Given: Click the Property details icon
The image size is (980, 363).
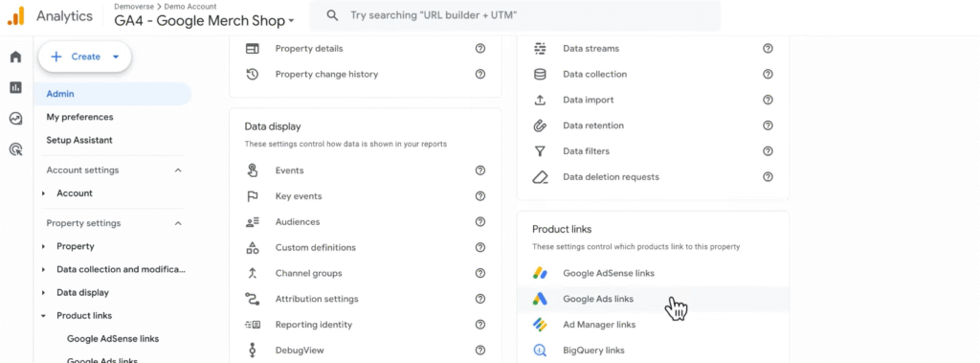Looking at the screenshot, I should (252, 48).
